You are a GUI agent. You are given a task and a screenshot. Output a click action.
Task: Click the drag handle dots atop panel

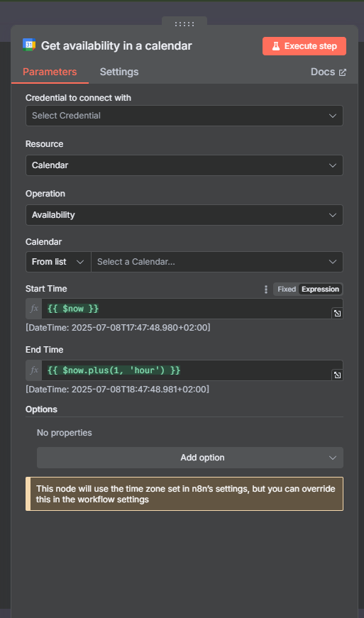click(x=184, y=24)
